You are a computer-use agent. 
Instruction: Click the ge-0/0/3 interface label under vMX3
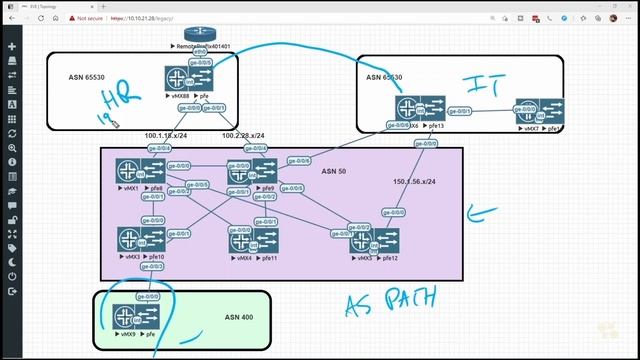pos(152,267)
